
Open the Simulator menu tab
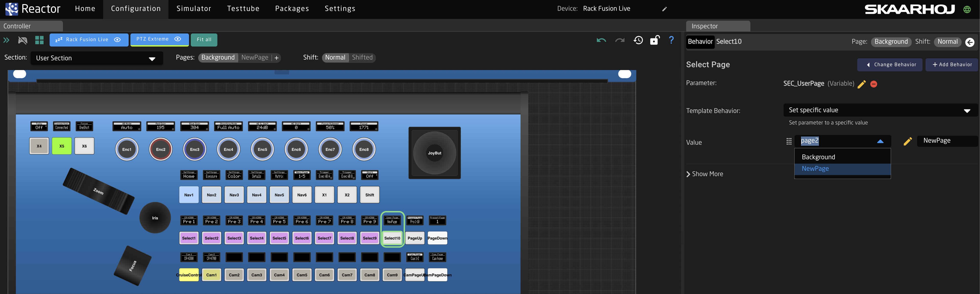194,9
